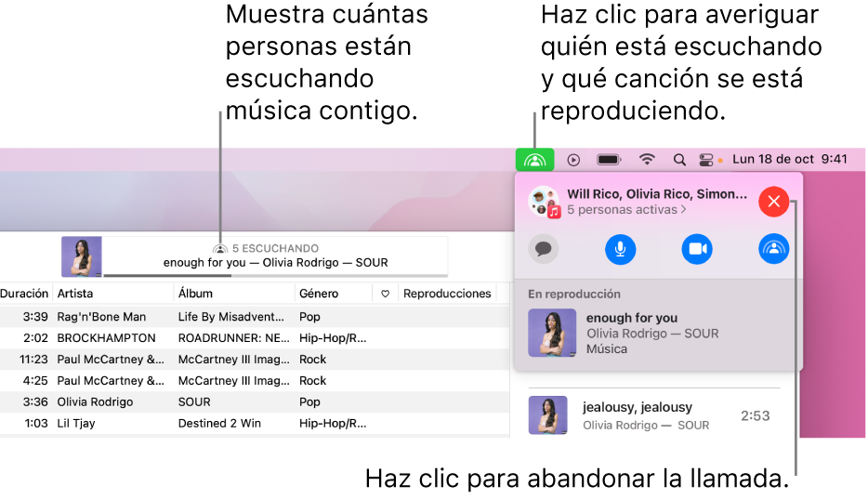Select Olivia Rodrigo in Artista column
This screenshot has width=868, height=499.
[x=95, y=402]
